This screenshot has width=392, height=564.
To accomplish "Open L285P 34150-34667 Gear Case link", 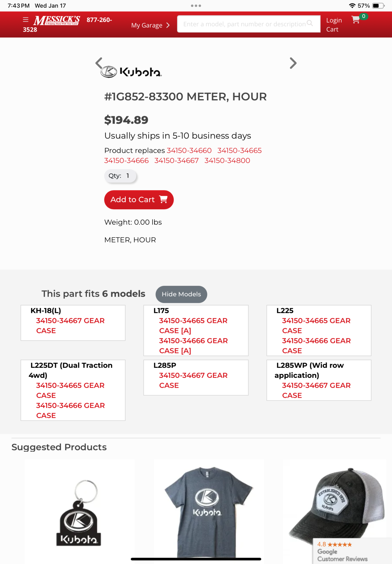I will click(193, 380).
